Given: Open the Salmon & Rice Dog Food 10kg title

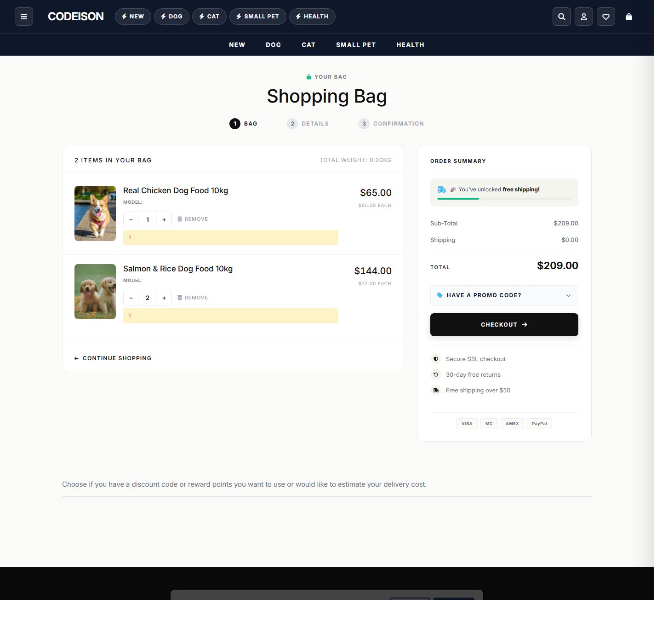Looking at the screenshot, I should point(178,269).
